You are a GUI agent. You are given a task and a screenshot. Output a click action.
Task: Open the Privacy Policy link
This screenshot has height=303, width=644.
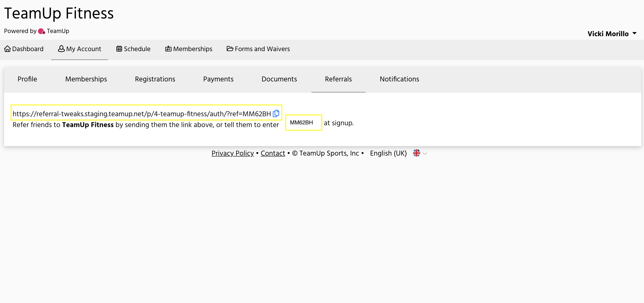233,153
